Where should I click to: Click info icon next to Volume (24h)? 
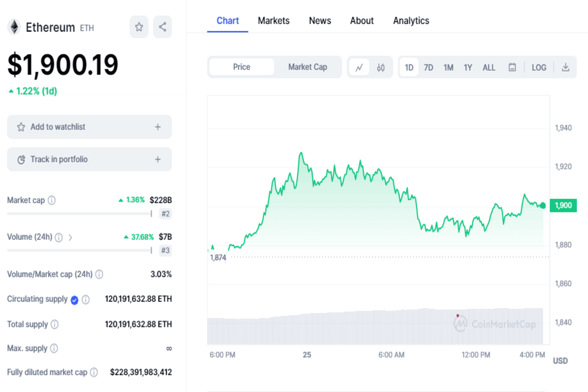click(59, 238)
